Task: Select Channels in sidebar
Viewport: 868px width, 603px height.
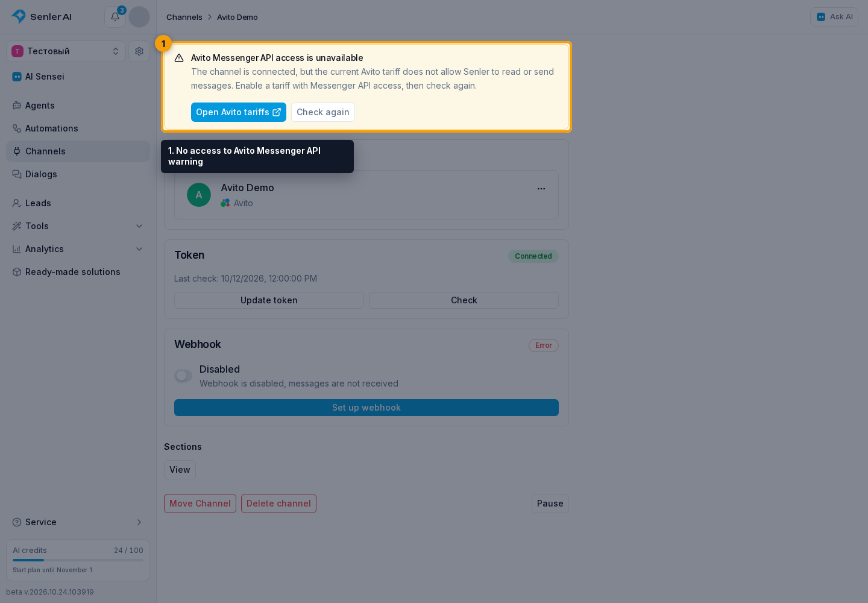Action: coord(78,151)
